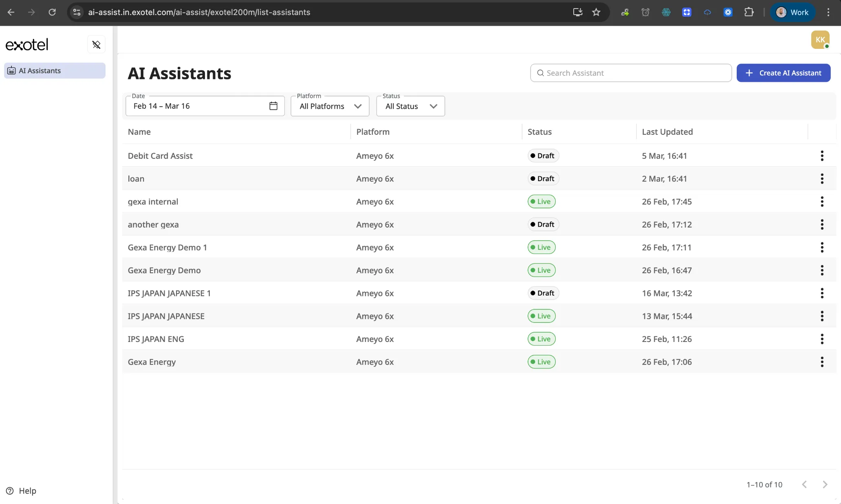The image size is (841, 504).
Task: Go to next page of assistants
Action: (825, 484)
